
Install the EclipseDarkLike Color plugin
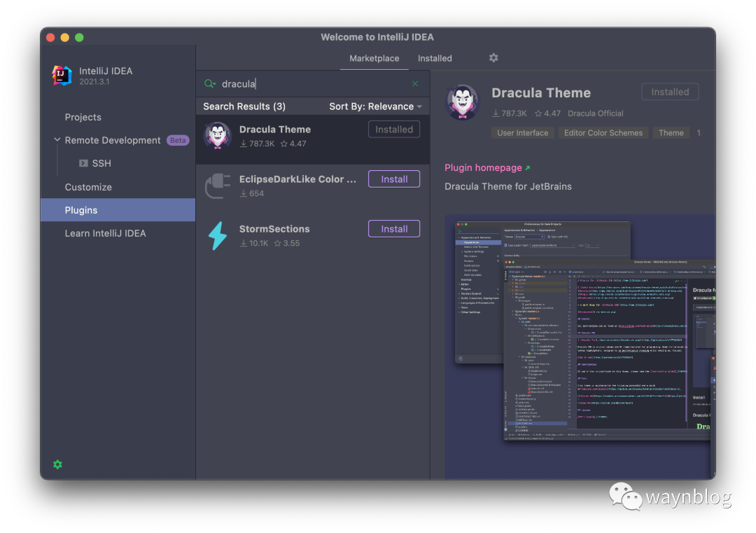click(x=394, y=179)
